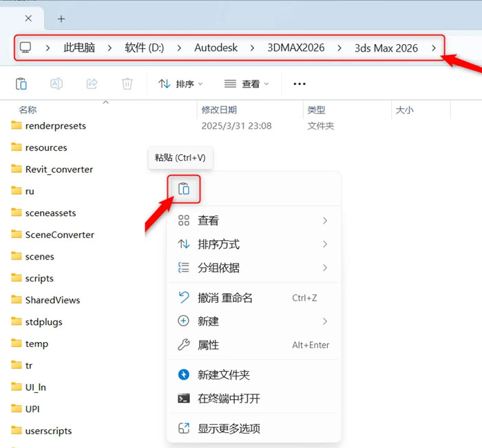Image resolution: width=482 pixels, height=448 pixels.
Task: Go to the 3DMAX2026 breadcrumb
Action: (x=295, y=47)
